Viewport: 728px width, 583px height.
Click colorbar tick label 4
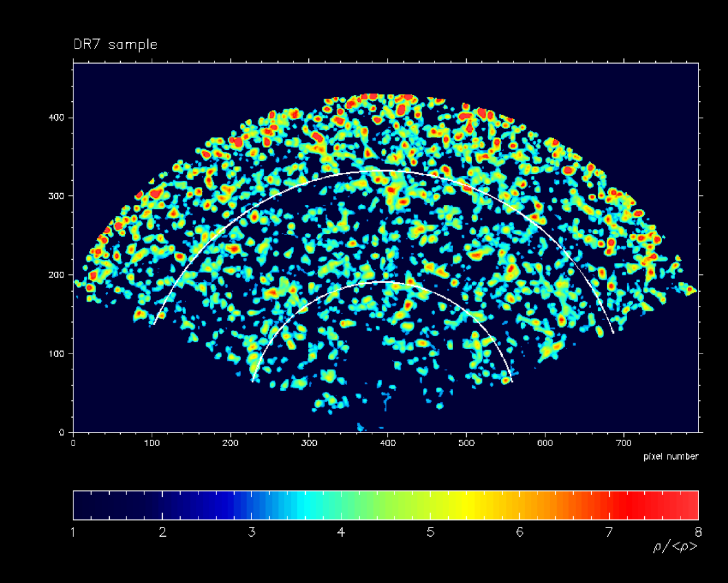[x=342, y=532]
